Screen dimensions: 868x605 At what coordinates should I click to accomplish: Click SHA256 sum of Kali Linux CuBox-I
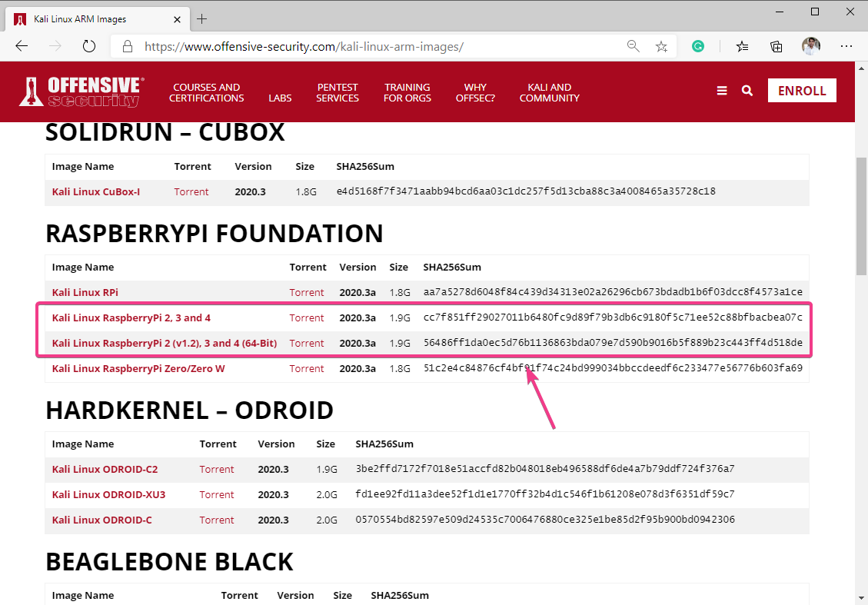pos(526,191)
